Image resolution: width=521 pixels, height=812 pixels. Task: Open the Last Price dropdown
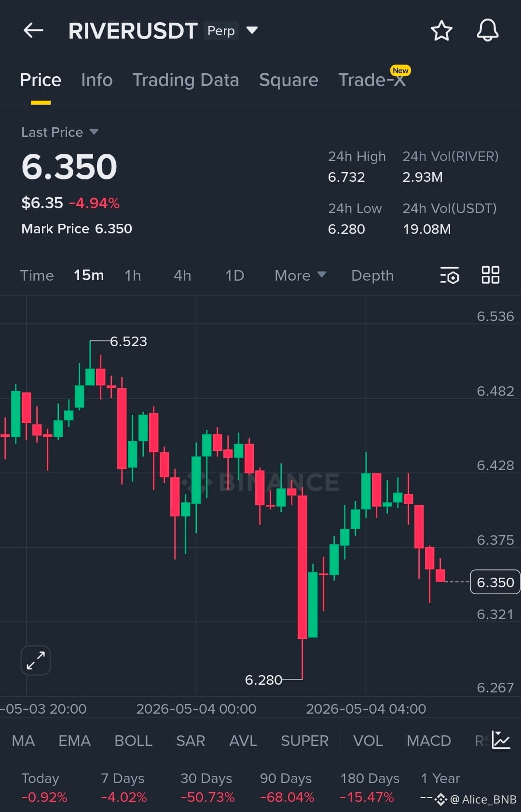[60, 132]
